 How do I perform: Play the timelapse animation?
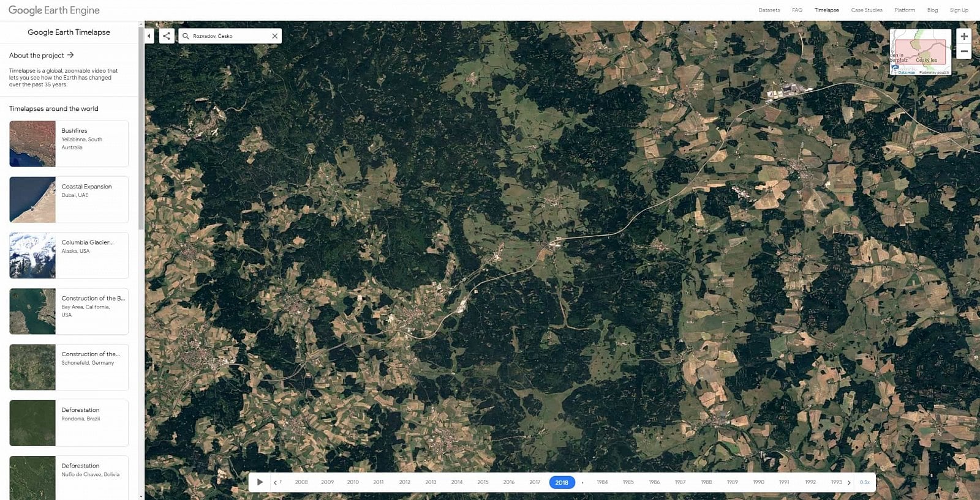pyautogui.click(x=260, y=482)
